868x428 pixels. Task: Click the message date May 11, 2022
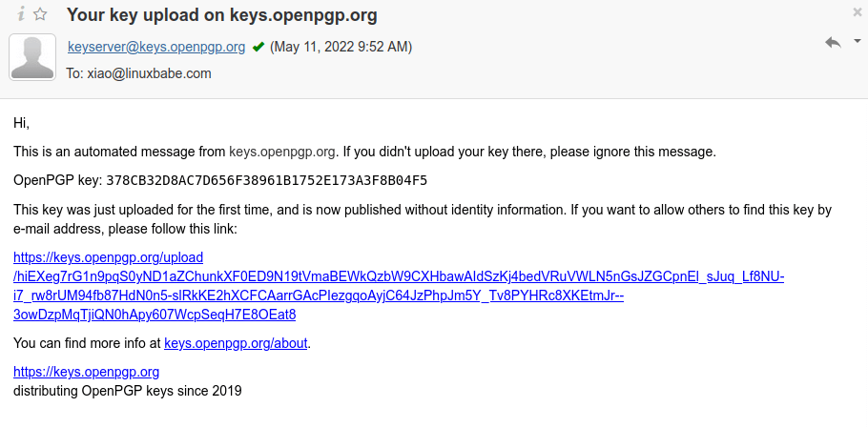341,47
